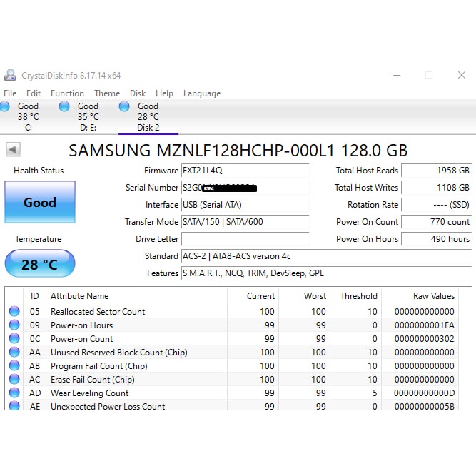This screenshot has width=476, height=476.
Task: Open the File menu
Action: 10,93
